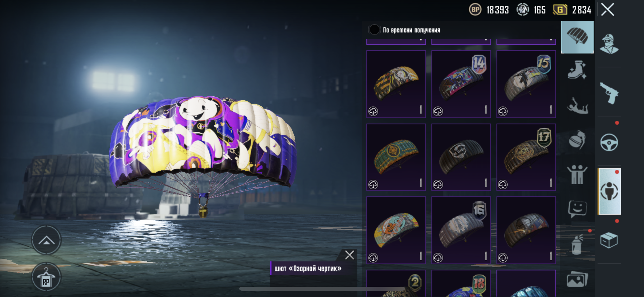Open the spray can graffiti category
The image size is (644, 297).
pyautogui.click(x=577, y=245)
